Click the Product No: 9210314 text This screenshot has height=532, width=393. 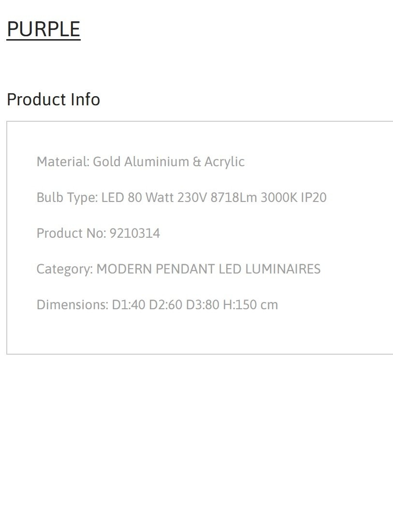99,233
